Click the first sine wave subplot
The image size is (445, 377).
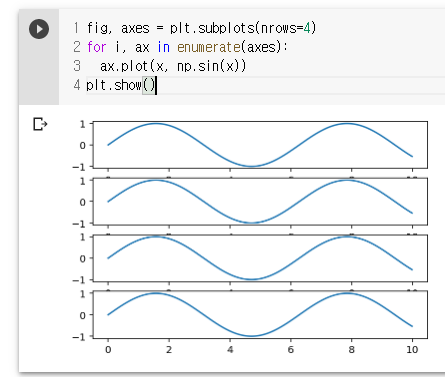[x=260, y=145]
